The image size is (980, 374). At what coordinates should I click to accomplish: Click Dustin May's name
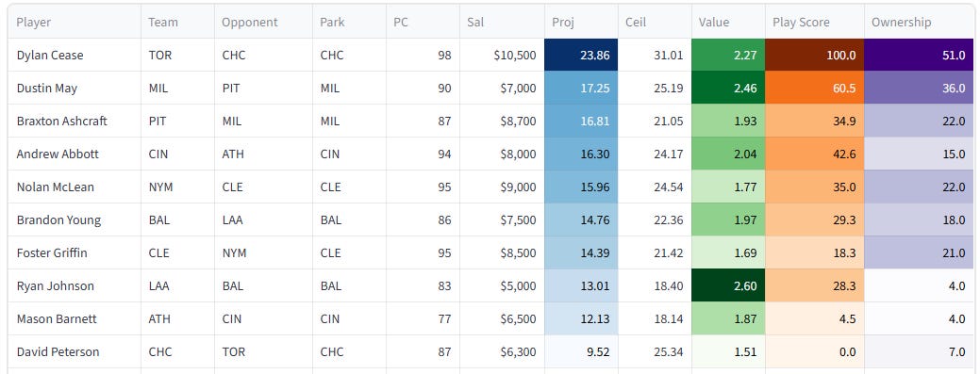[47, 88]
